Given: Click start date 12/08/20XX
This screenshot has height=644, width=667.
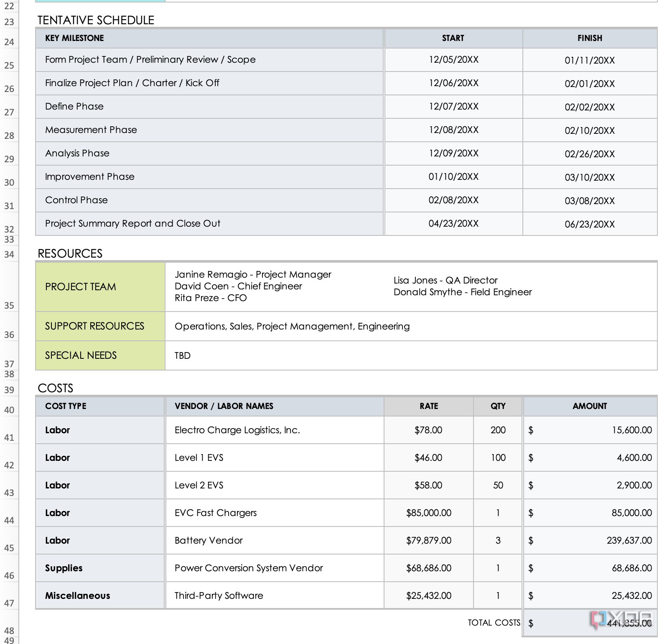Looking at the screenshot, I should 453,130.
